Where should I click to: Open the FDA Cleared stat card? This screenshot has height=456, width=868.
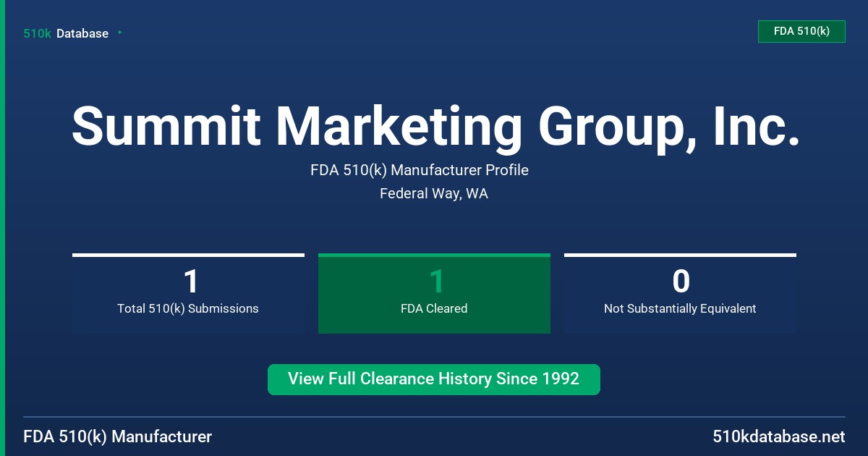tap(434, 294)
